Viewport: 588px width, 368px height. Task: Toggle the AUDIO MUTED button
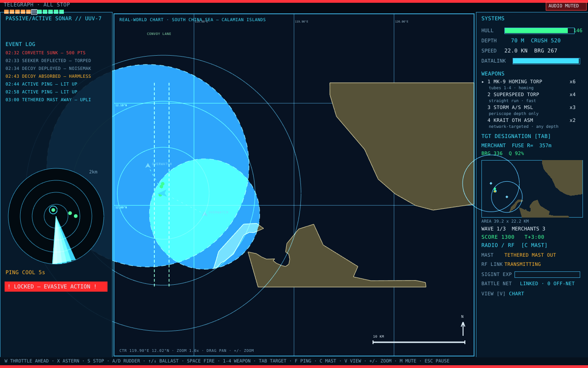coord(566,6)
